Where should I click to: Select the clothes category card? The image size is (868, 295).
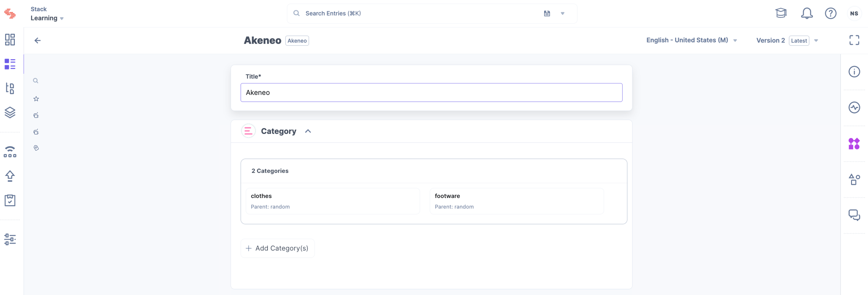coord(333,201)
